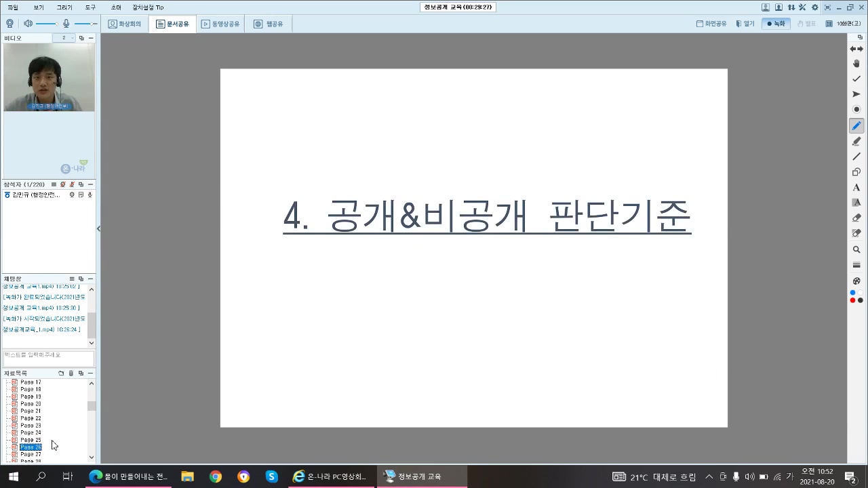Select the presenter video thumbnail

(49, 77)
